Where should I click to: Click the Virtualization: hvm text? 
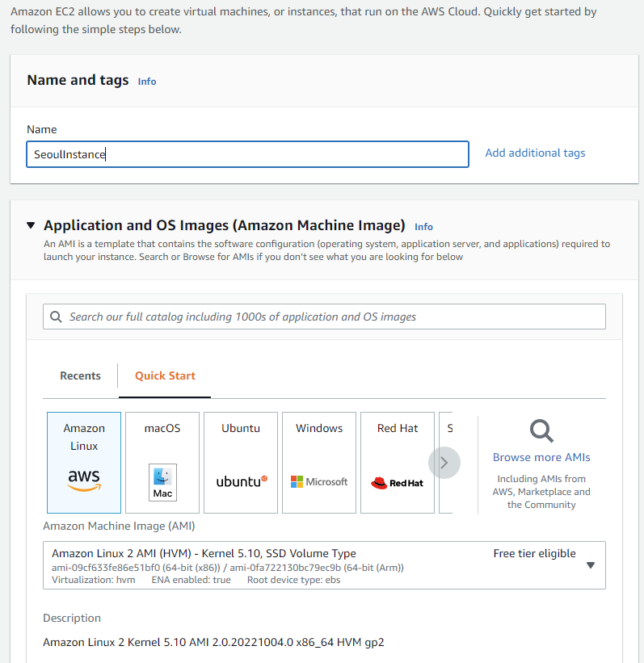click(x=94, y=580)
